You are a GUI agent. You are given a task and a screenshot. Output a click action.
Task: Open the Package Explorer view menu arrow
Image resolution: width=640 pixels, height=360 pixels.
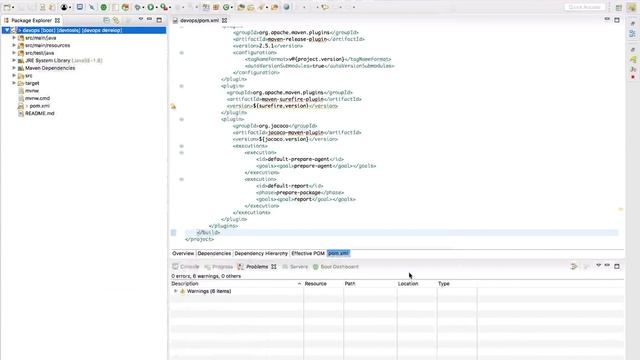tap(141, 20)
